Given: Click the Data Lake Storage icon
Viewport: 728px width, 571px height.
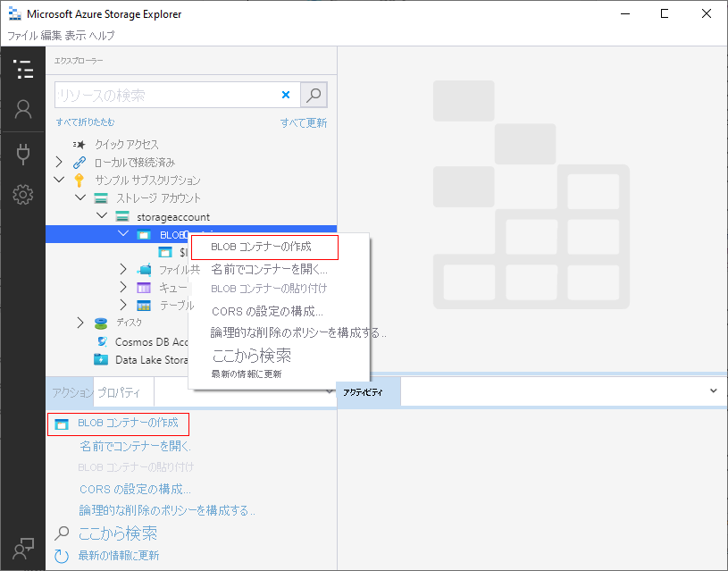Looking at the screenshot, I should 101,359.
